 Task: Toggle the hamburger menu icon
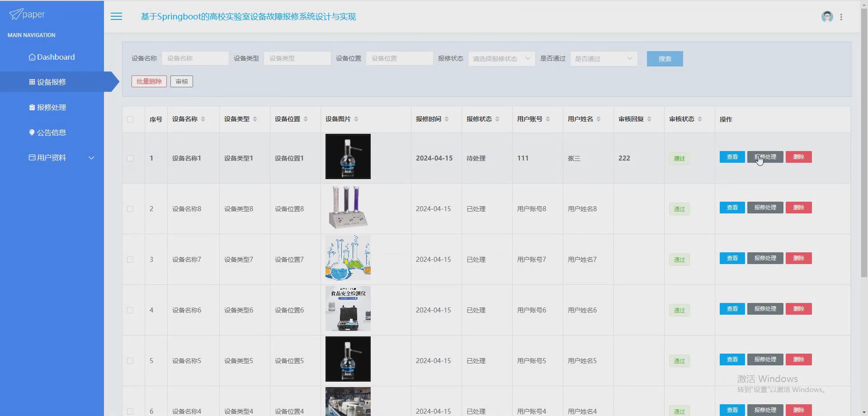(116, 16)
